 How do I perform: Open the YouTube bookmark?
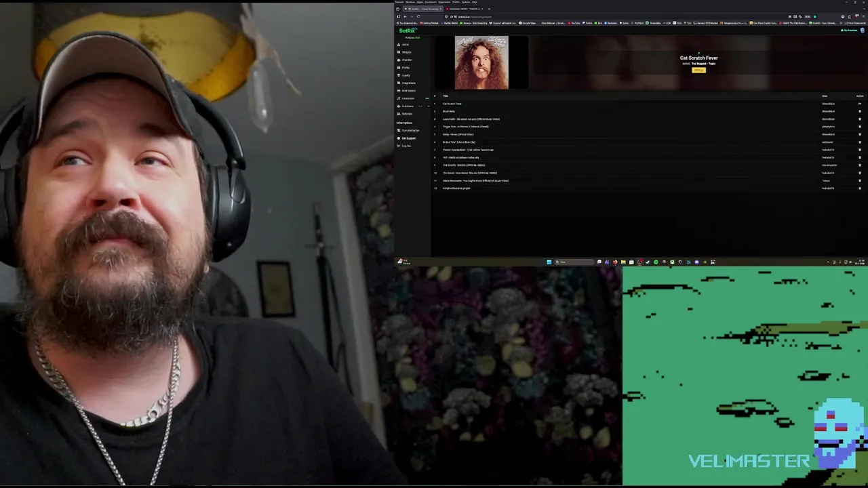tap(574, 23)
